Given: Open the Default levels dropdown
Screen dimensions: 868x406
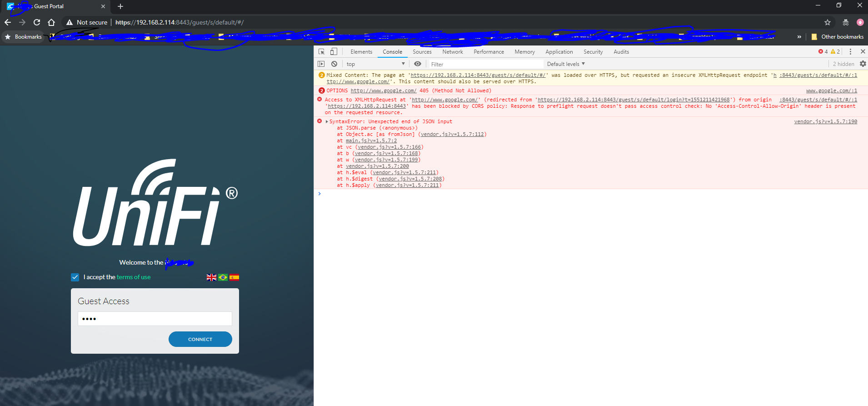Looking at the screenshot, I should (x=566, y=64).
